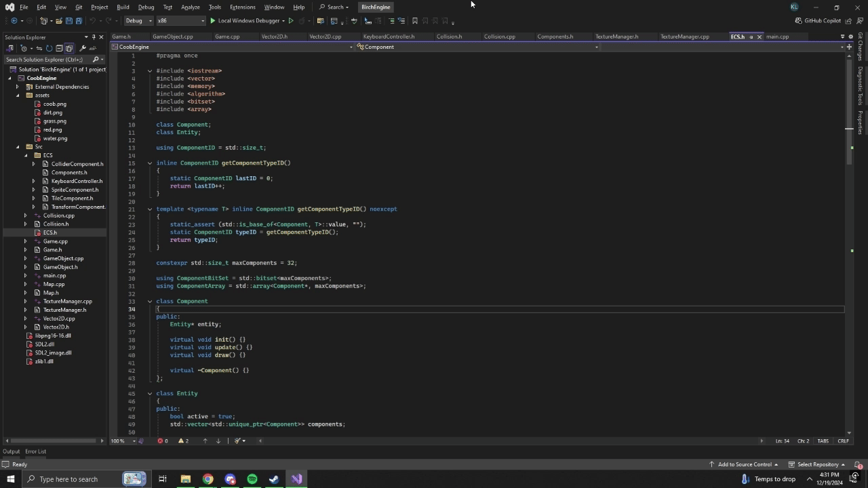Click the Save All toolbar icon
The width and height of the screenshot is (868, 488).
pos(79,21)
